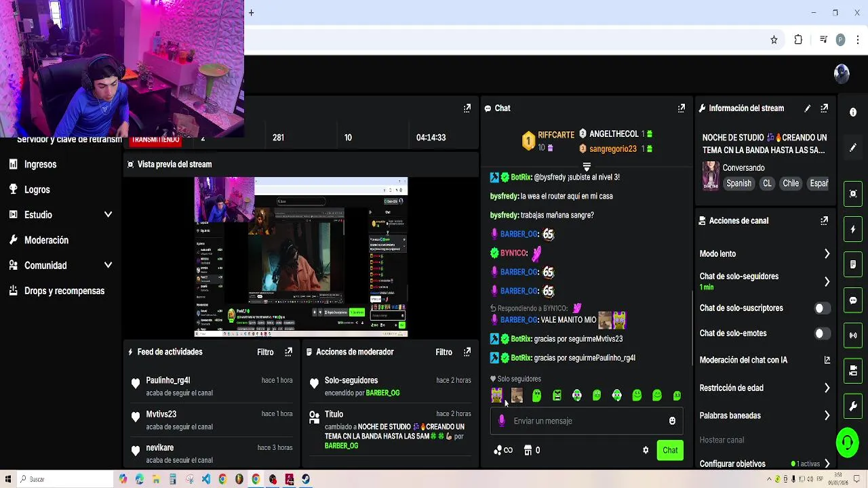This screenshot has width=868, height=488.
Task: Pop out the Feed de actividades panel
Action: coord(288,352)
